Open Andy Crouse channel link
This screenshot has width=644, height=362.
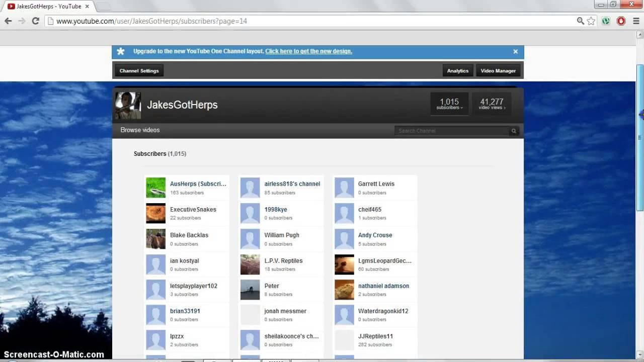point(375,235)
